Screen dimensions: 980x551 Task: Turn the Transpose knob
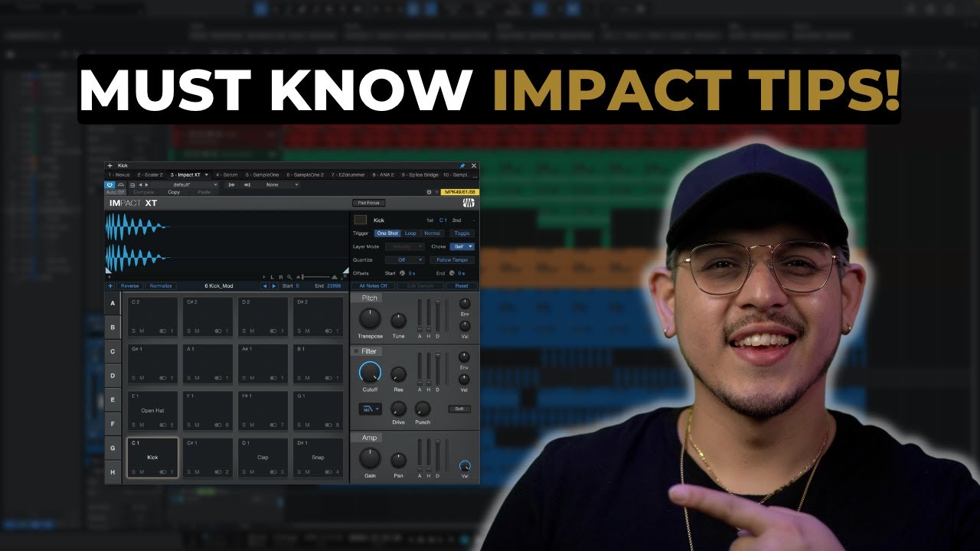click(370, 319)
